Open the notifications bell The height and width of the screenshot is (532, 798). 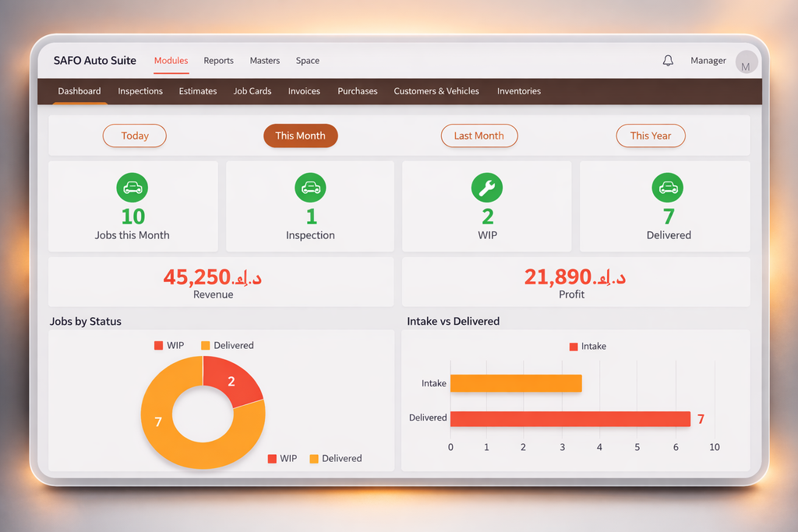pos(668,60)
